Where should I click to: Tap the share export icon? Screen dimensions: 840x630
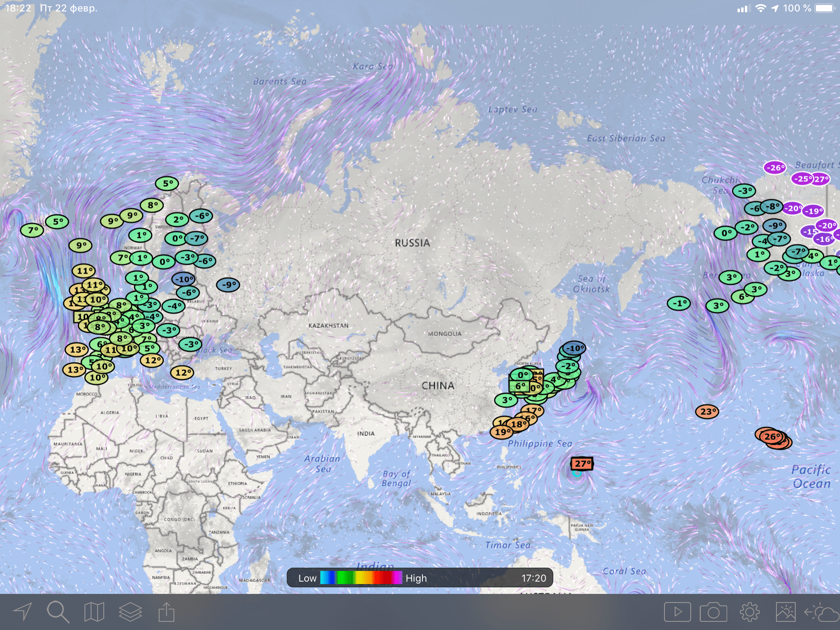(167, 612)
